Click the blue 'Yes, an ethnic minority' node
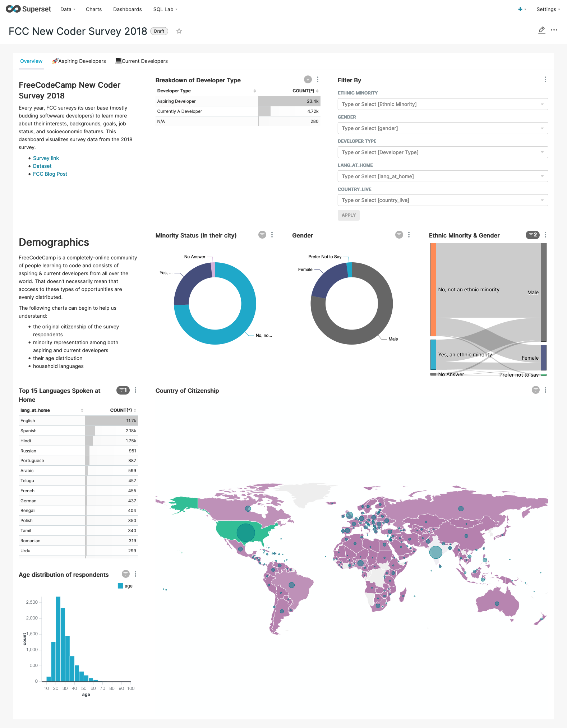The height and width of the screenshot is (728, 567). point(433,355)
